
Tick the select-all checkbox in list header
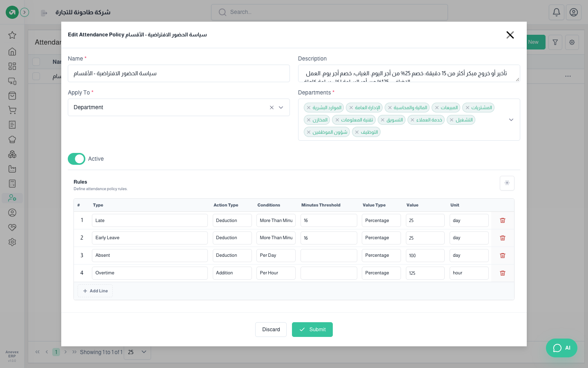36,62
